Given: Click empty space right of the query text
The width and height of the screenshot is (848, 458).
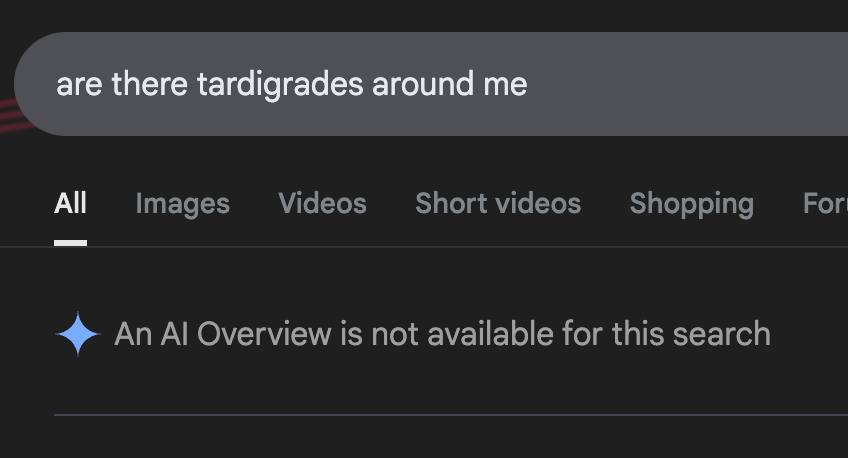Looking at the screenshot, I should coord(690,84).
